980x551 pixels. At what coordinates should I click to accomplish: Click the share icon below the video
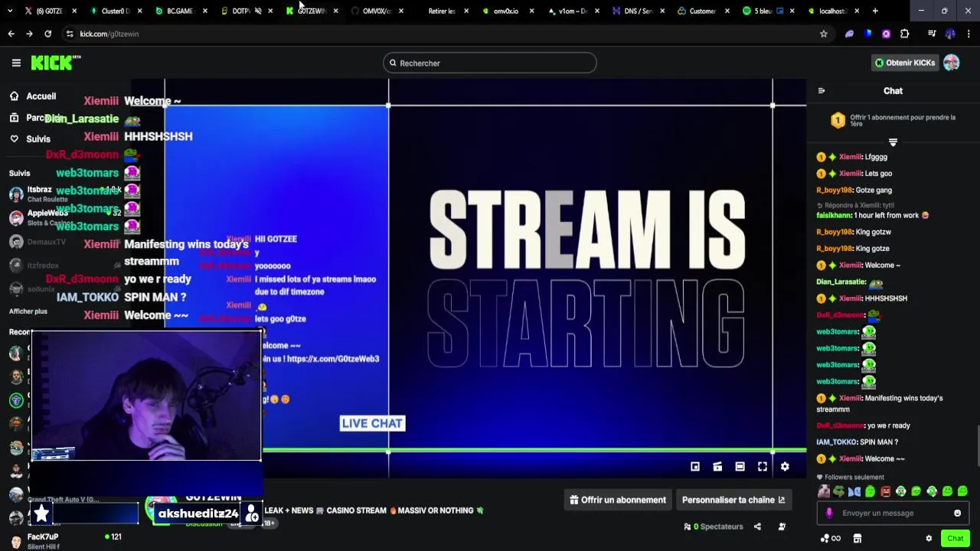point(757,527)
